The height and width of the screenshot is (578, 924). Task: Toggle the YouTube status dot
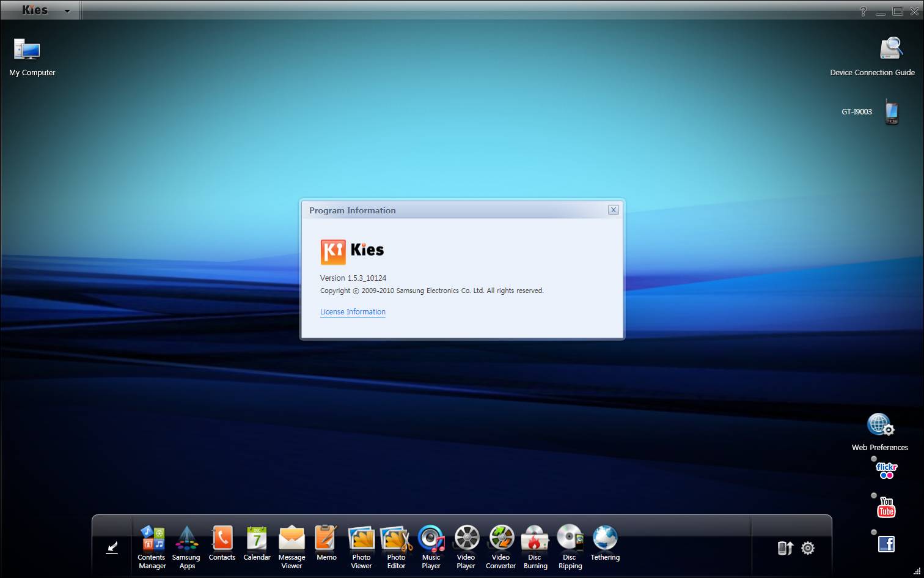[x=874, y=495]
